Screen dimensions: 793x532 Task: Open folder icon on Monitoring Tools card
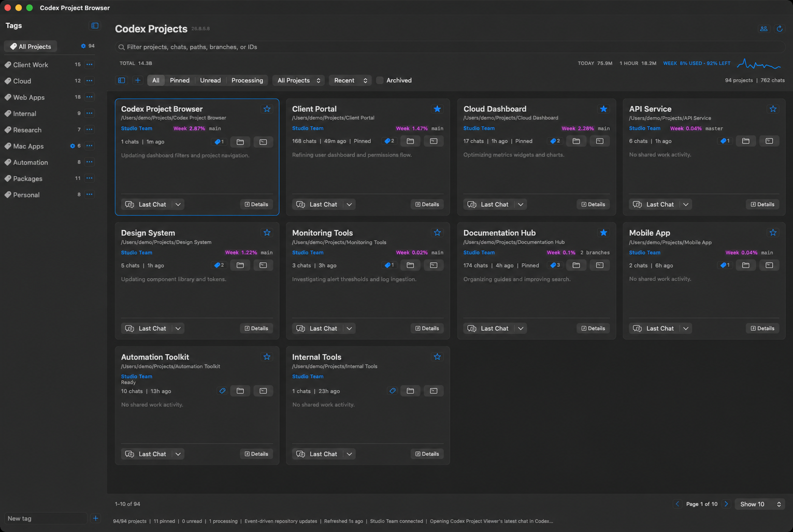(x=410, y=265)
